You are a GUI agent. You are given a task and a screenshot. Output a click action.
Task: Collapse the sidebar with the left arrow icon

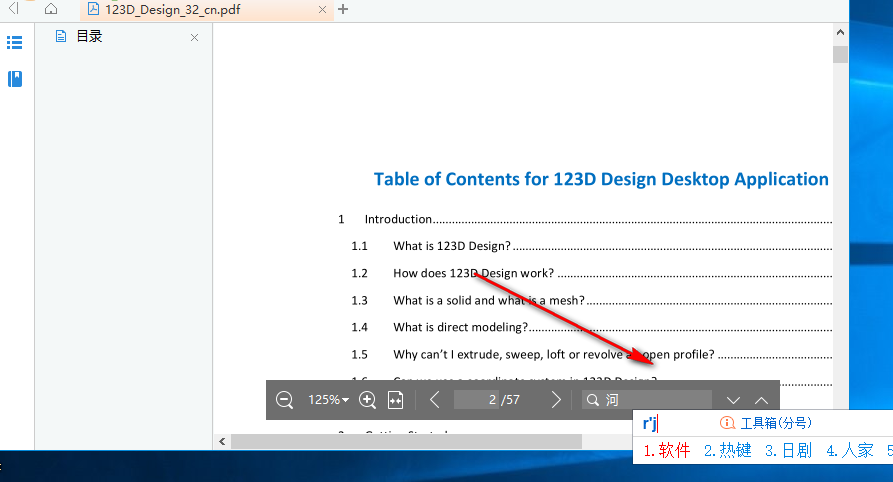point(14,9)
